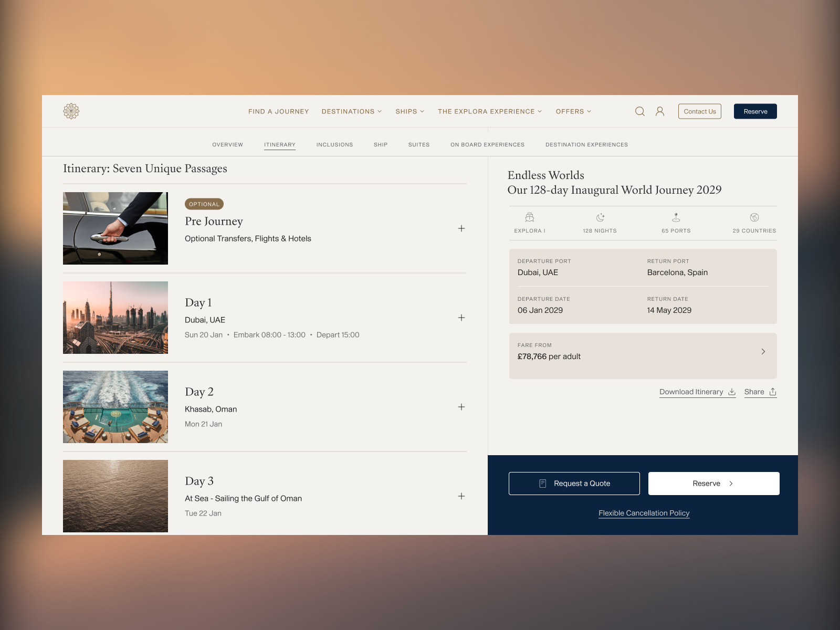This screenshot has width=840, height=630.
Task: Click the Reserve button
Action: [755, 111]
